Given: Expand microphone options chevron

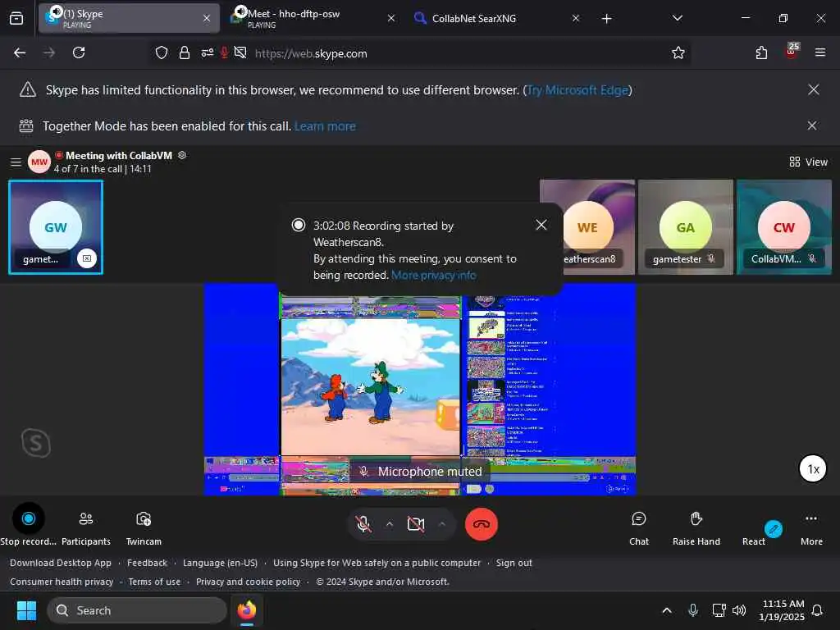Looking at the screenshot, I should point(390,524).
